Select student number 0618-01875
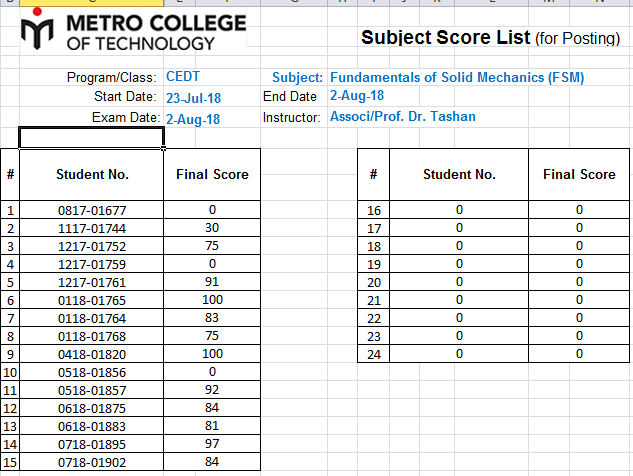This screenshot has width=633, height=476. pyautogui.click(x=92, y=408)
